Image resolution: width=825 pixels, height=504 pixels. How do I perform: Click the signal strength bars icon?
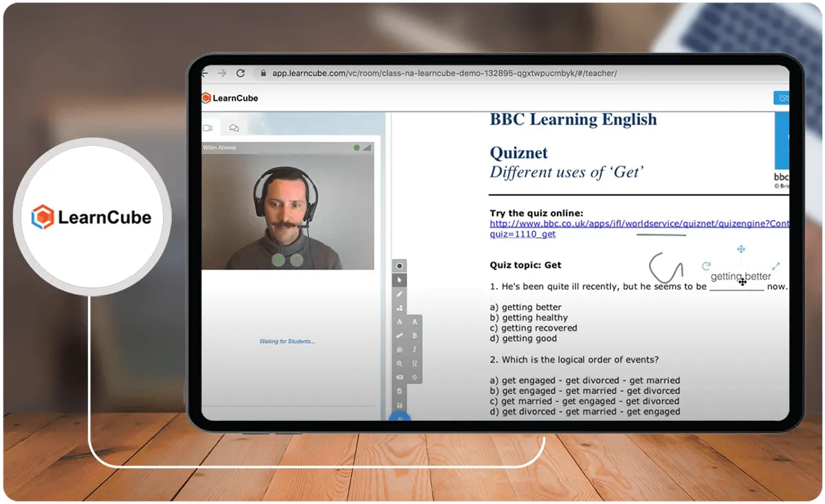pyautogui.click(x=366, y=148)
